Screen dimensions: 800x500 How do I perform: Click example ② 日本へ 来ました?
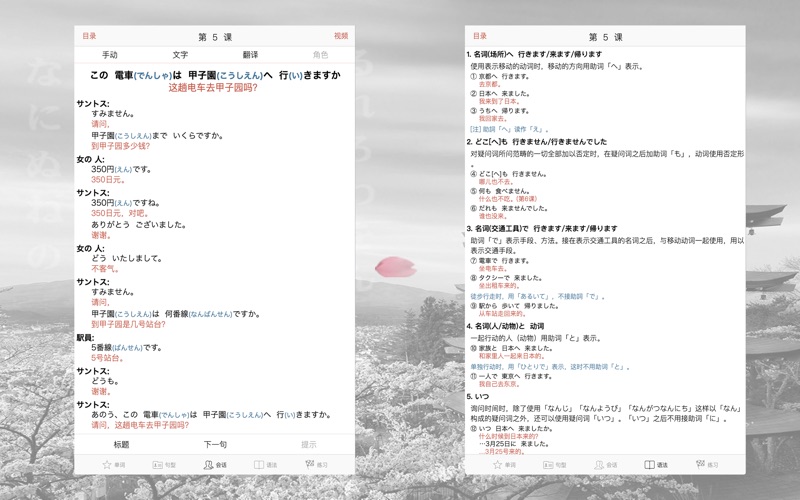[x=500, y=93]
